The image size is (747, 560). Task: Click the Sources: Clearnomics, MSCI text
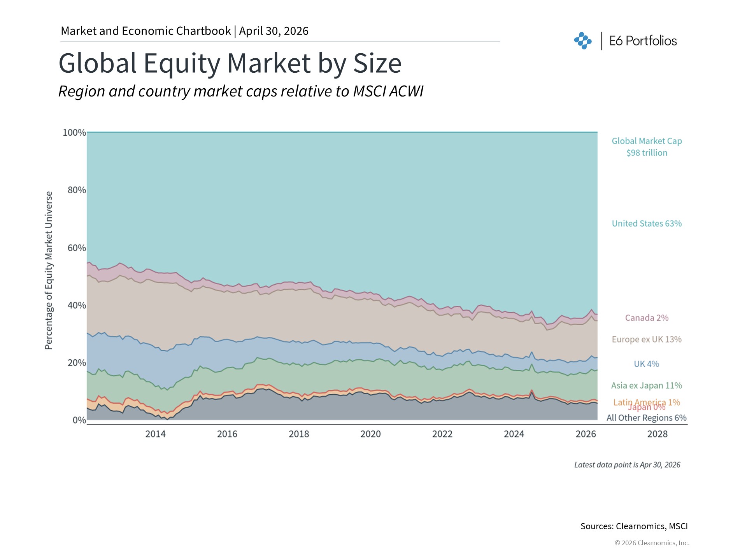coord(634,526)
